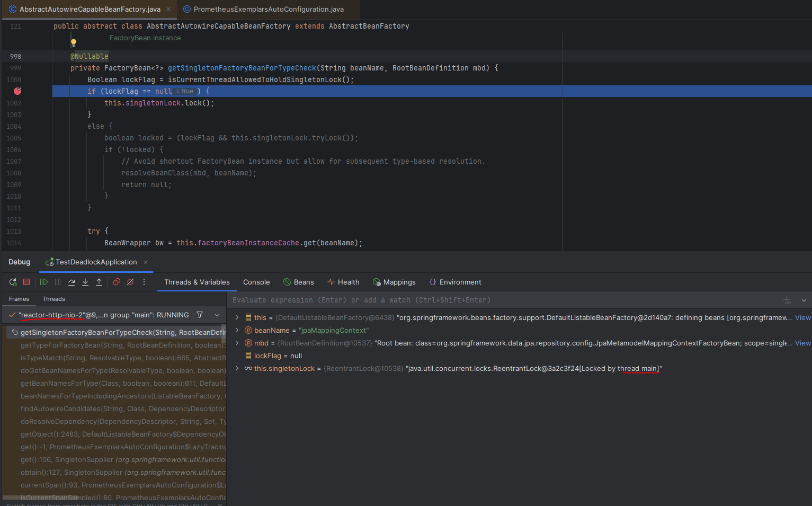
Task: Click the frames filter icon
Action: [x=200, y=315]
